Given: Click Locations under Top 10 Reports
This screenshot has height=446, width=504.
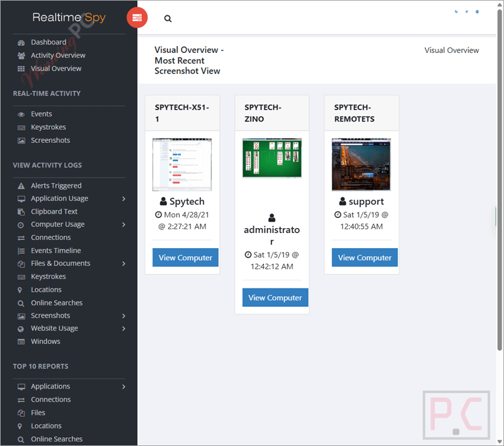Looking at the screenshot, I should click(46, 426).
